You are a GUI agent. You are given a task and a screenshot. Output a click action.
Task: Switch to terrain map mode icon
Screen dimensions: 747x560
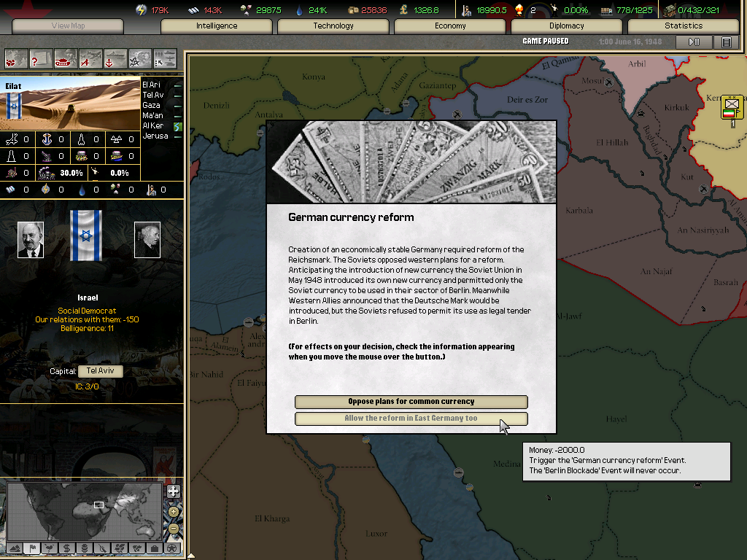[x=15, y=548]
